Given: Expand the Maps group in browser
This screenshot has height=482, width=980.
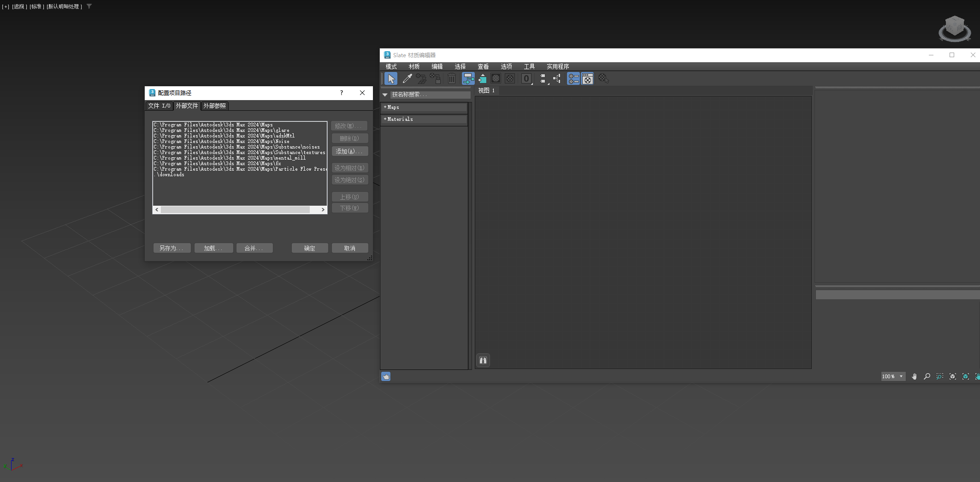Looking at the screenshot, I should tap(424, 107).
